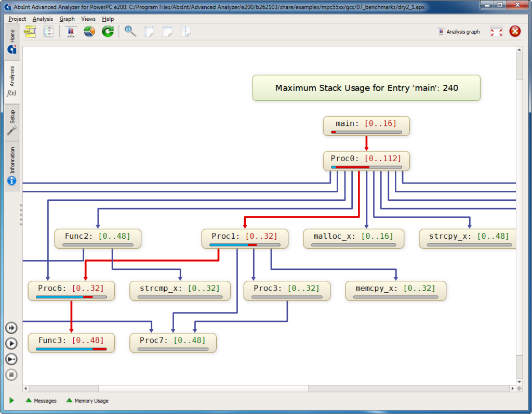Click the stack usage bar under Proc0
This screenshot has height=414, width=532.
tap(366, 167)
